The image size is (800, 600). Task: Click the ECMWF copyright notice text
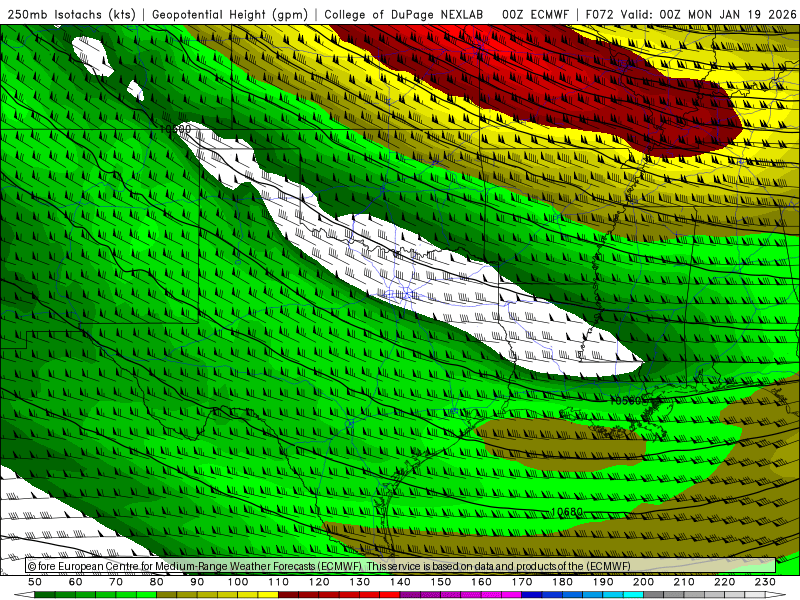pos(329,566)
